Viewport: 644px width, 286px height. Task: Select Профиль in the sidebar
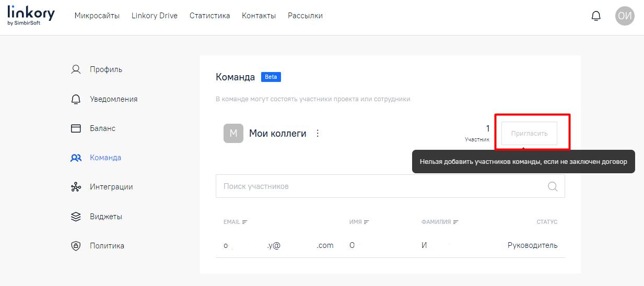[x=106, y=69]
